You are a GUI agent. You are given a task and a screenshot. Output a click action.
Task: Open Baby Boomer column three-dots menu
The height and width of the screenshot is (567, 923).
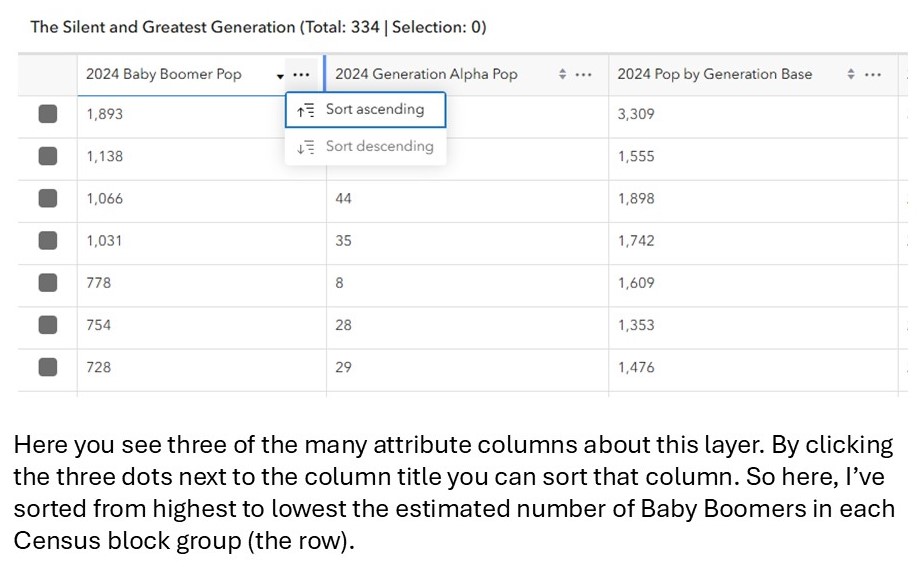pos(301,75)
